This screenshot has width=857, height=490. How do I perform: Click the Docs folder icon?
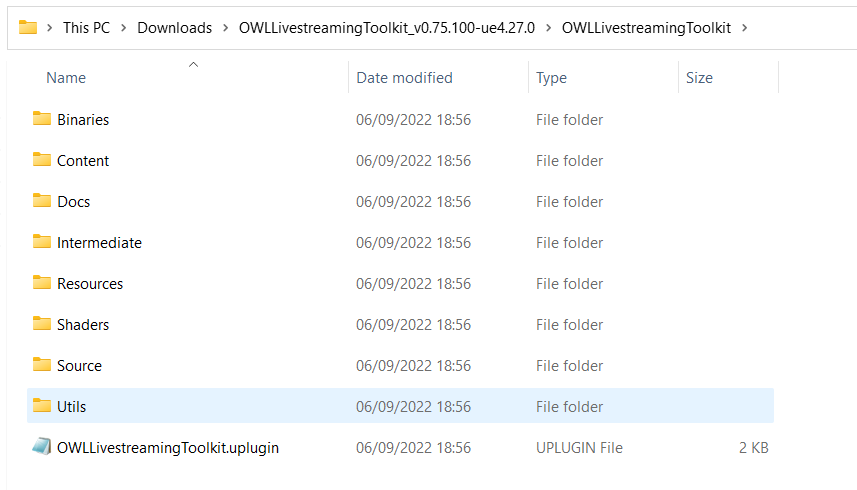tap(42, 200)
